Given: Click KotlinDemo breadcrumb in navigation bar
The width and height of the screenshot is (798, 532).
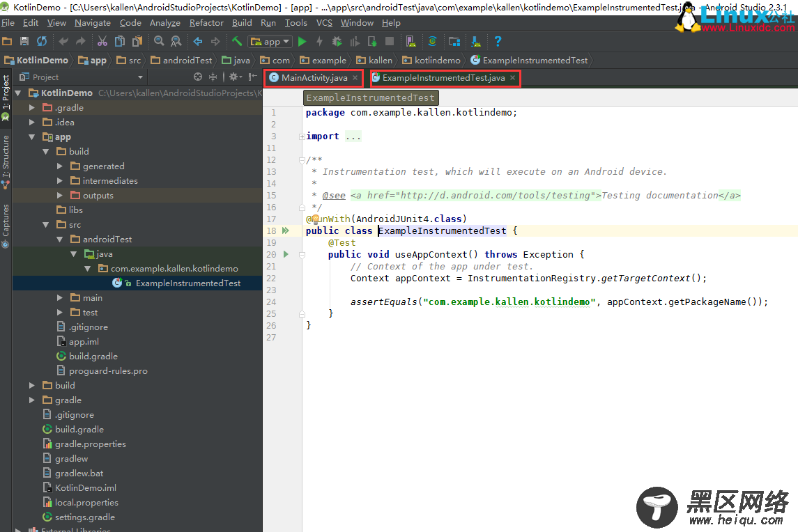Looking at the screenshot, I should [36, 61].
